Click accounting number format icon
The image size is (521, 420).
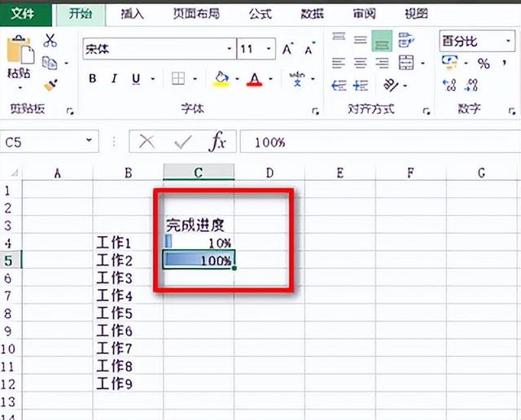(449, 63)
